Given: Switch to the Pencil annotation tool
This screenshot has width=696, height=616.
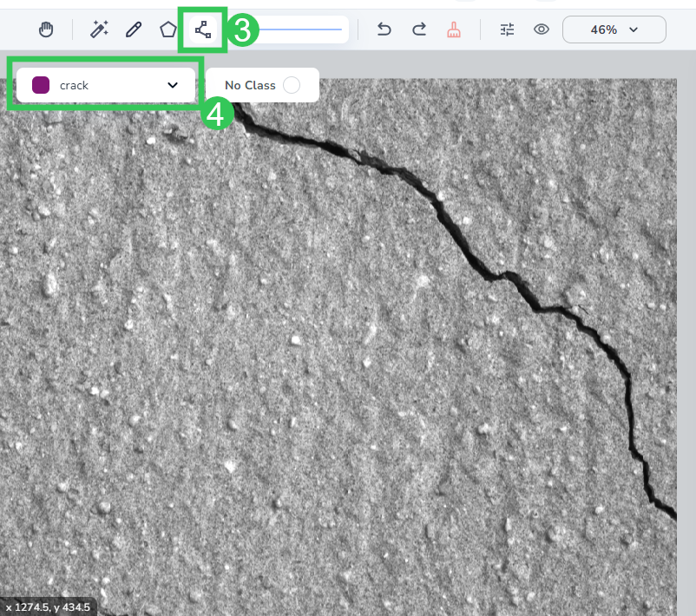Looking at the screenshot, I should (133, 29).
